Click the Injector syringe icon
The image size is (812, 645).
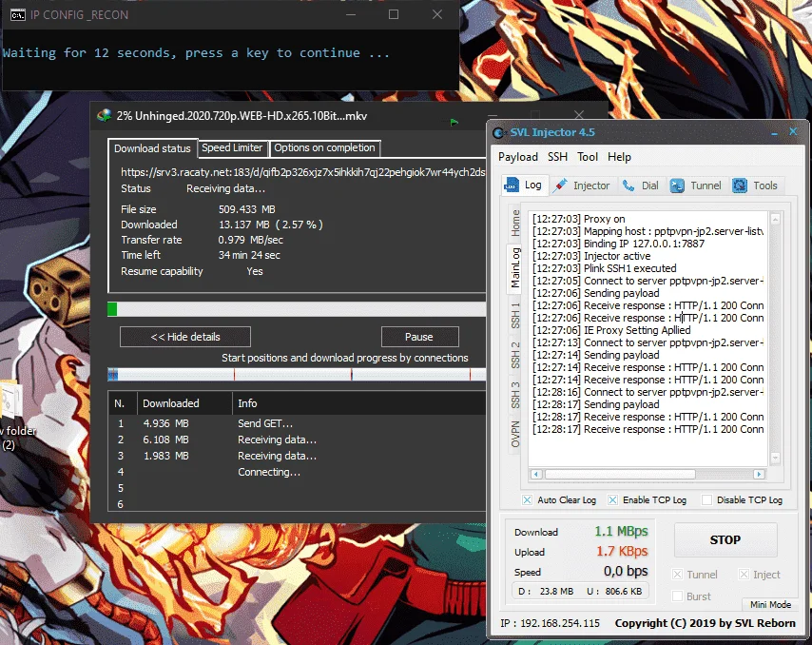[560, 186]
